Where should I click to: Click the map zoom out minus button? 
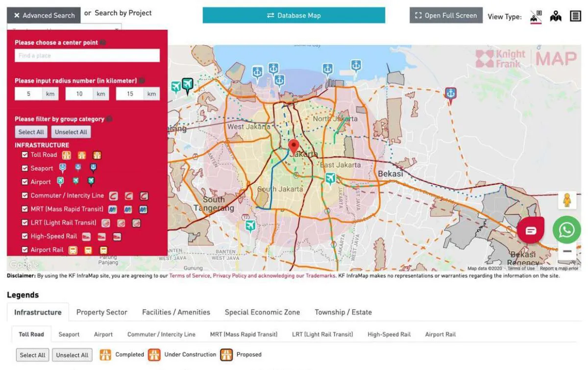pos(567,251)
